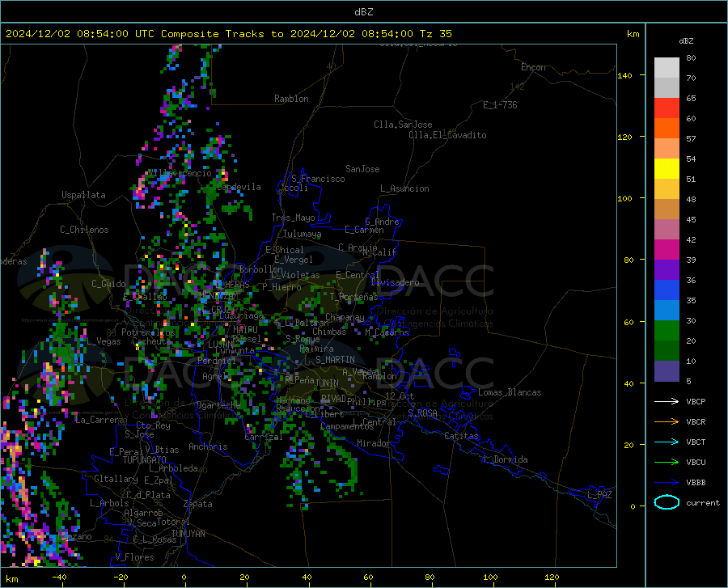The width and height of the screenshot is (728, 588).
Task: Click the 'Clla.SanJose' place label
Action: [x=403, y=125]
